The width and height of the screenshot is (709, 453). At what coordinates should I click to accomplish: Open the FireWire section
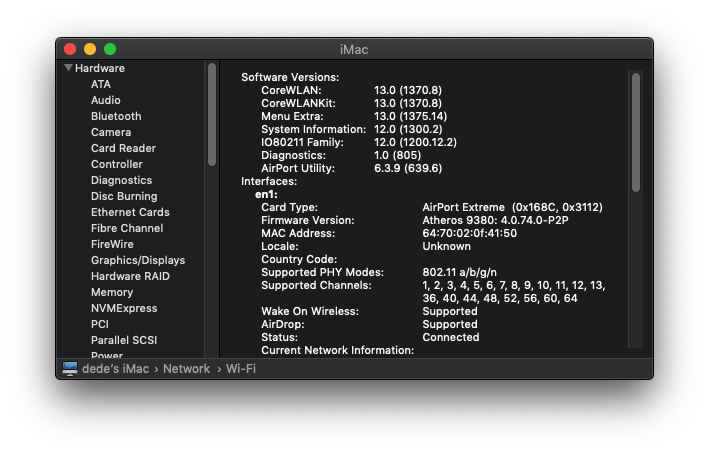point(112,244)
